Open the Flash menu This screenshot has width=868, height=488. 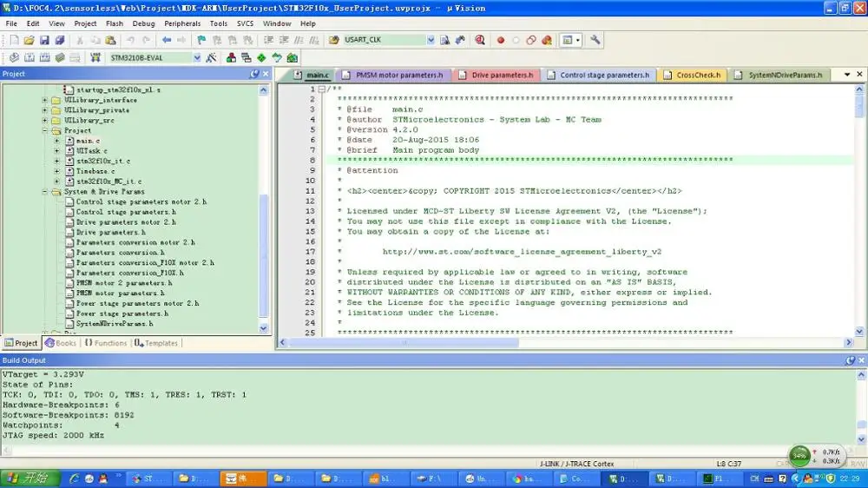pyautogui.click(x=114, y=23)
